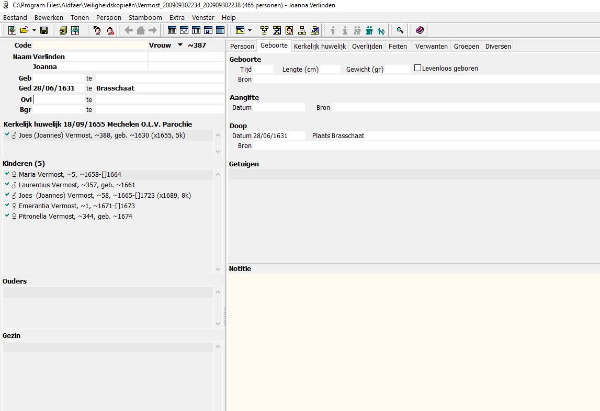Click the open folder toolbar icon
Image resolution: width=600 pixels, height=411 pixels.
[24, 31]
